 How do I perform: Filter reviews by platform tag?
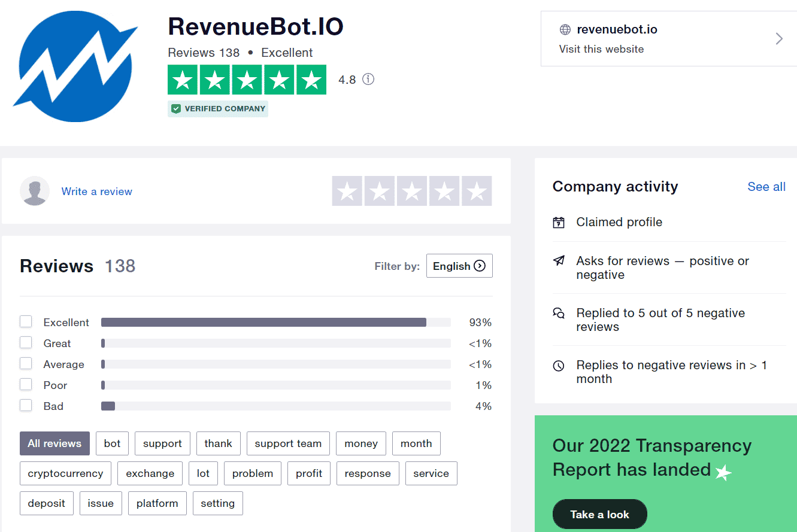pyautogui.click(x=157, y=503)
